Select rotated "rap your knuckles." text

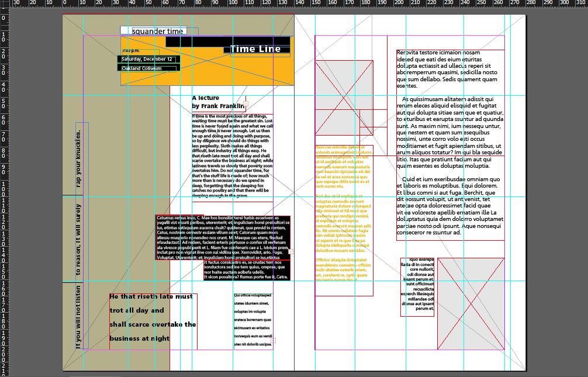pyautogui.click(x=78, y=159)
